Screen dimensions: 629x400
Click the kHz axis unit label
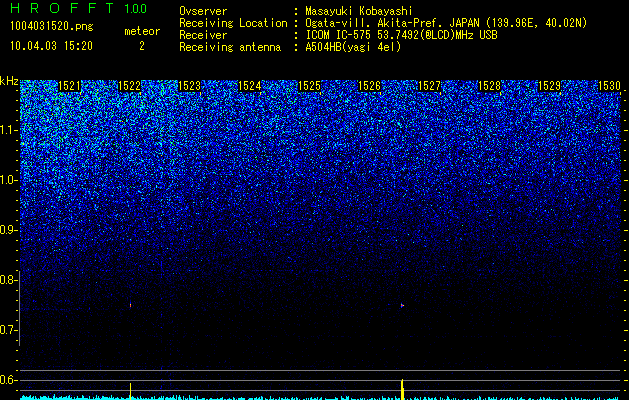tap(9, 81)
